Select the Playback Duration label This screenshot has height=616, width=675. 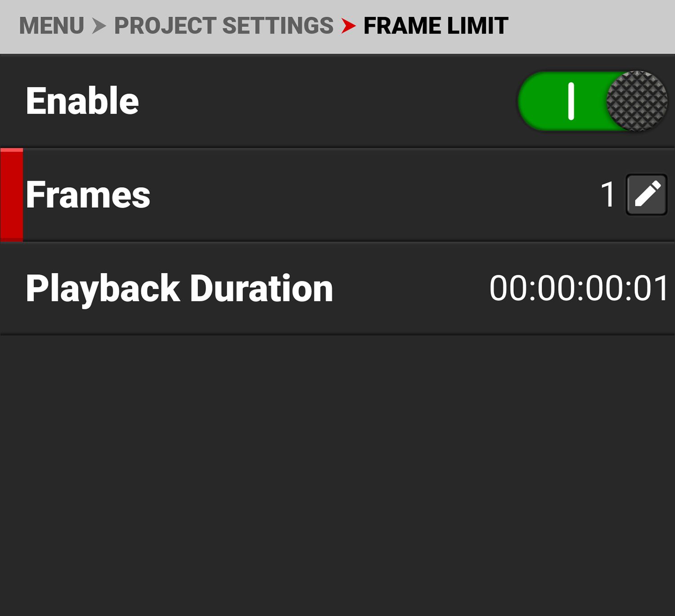[x=179, y=288]
